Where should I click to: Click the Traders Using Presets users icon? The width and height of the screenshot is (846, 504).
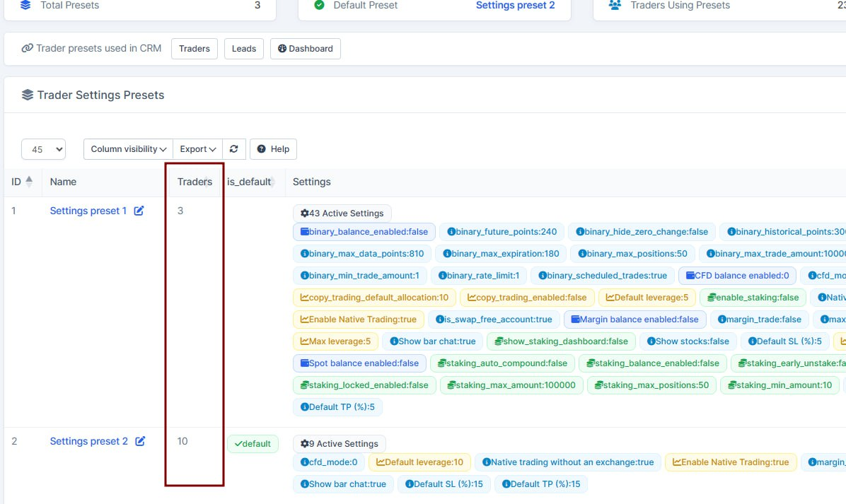[615, 5]
